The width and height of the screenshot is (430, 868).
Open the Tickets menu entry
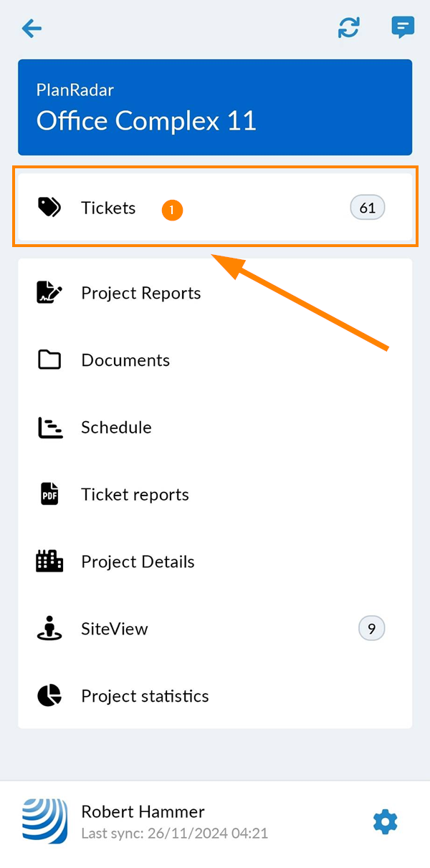pyautogui.click(x=215, y=208)
